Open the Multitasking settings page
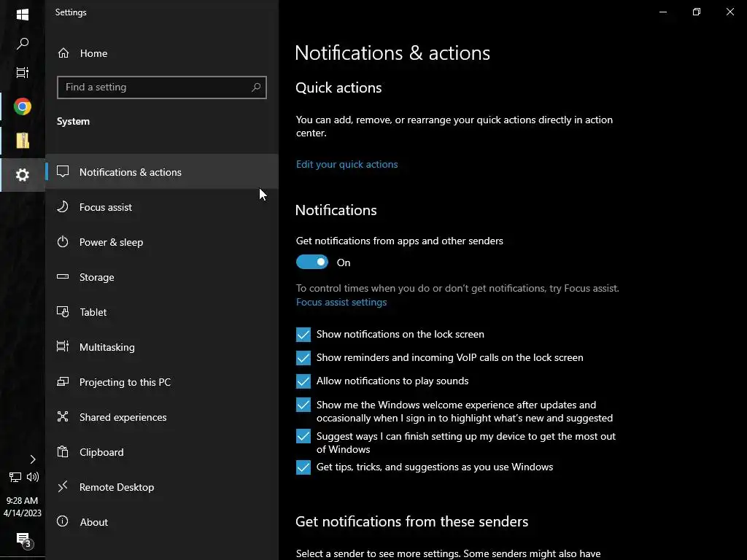 (107, 347)
